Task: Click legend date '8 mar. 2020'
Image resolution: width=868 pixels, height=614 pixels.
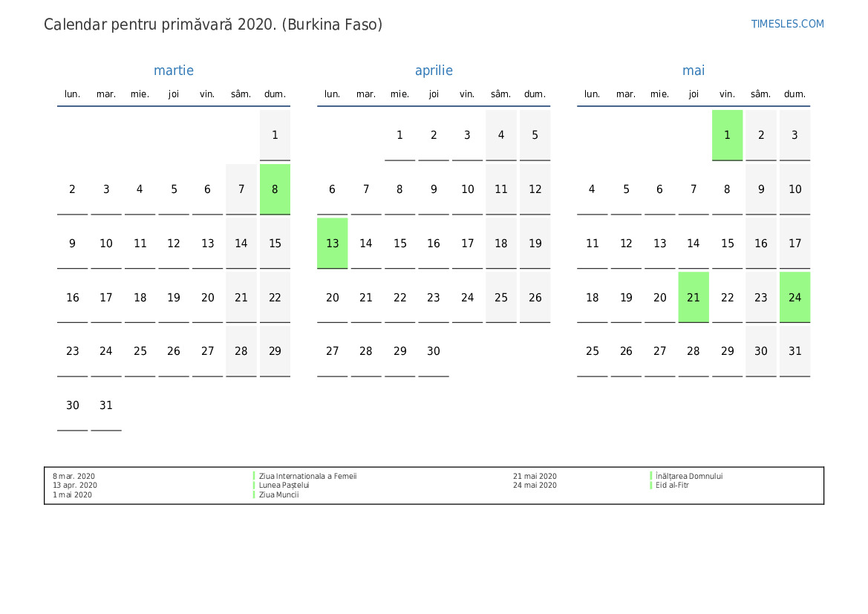Action: point(74,476)
